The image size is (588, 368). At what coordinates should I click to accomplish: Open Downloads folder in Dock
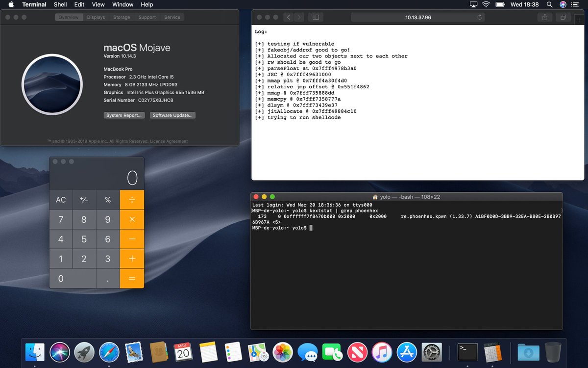(x=528, y=352)
